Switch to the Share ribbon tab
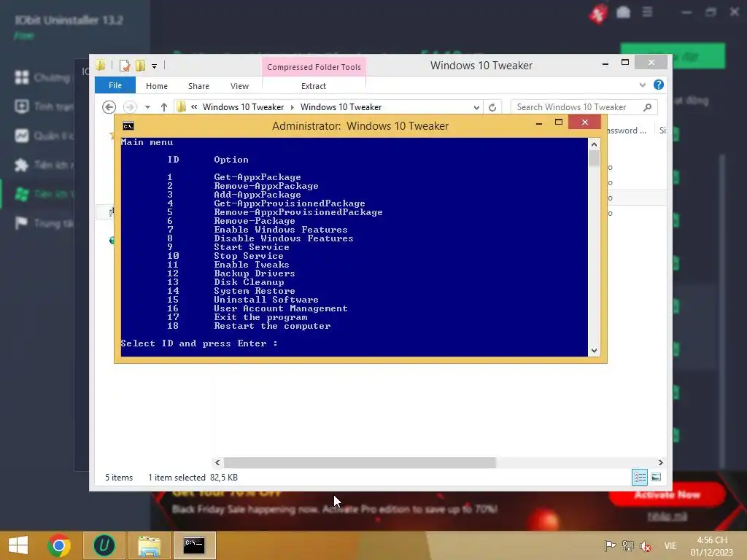 (198, 86)
